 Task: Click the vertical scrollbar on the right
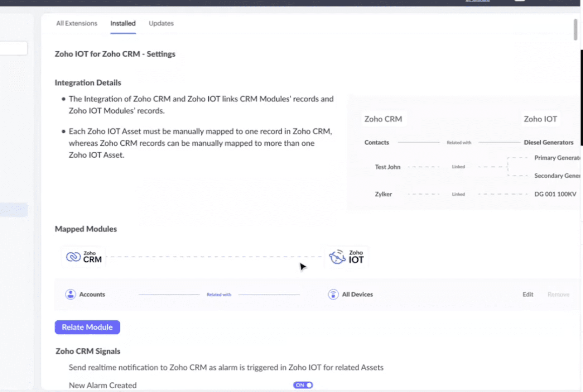[575, 30]
